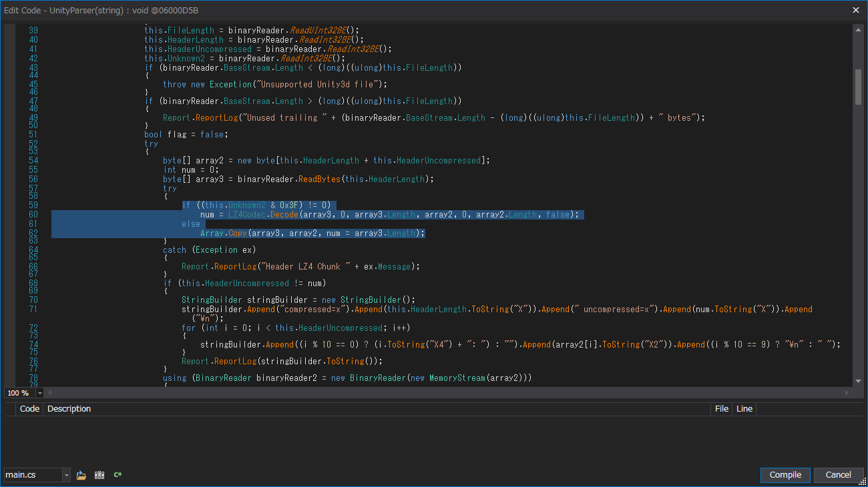Click the add assembly reference books icon
Screen dimensions: 868x487
99,475
